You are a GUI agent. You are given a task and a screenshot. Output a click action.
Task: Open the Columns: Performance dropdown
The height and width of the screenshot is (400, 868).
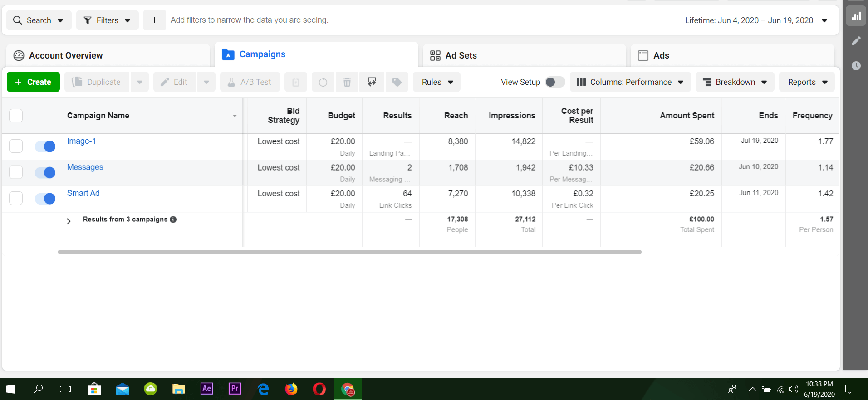[x=630, y=82]
